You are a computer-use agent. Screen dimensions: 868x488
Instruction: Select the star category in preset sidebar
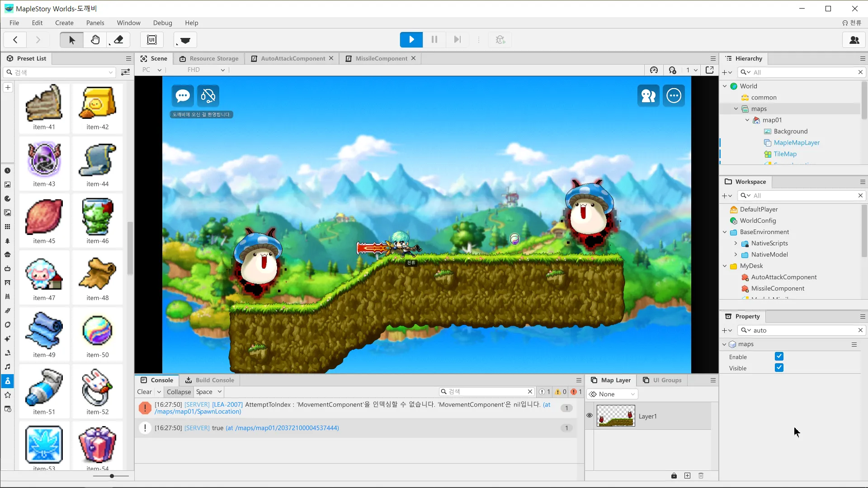(8, 395)
